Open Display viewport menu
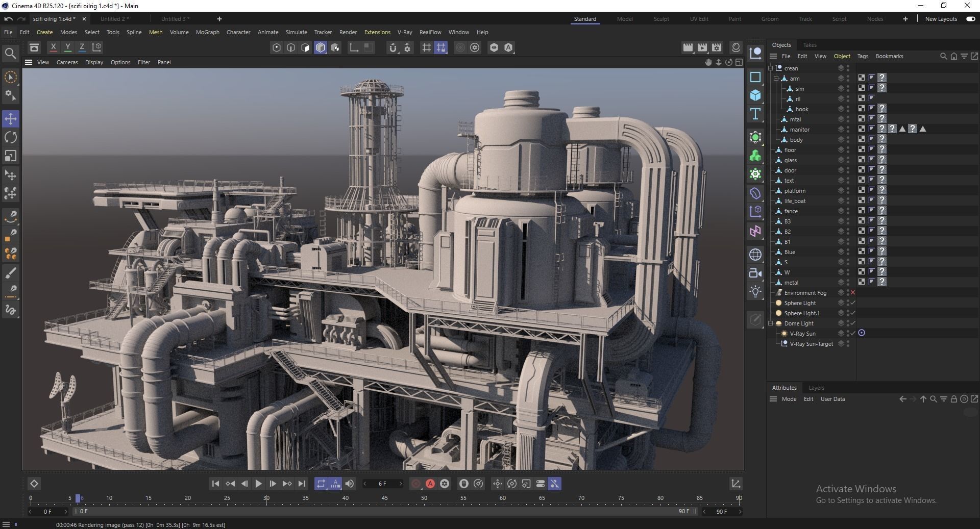The height and width of the screenshot is (529, 980). click(x=94, y=62)
